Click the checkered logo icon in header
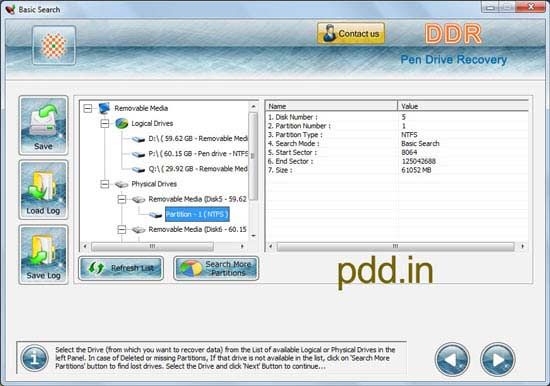 tap(54, 46)
